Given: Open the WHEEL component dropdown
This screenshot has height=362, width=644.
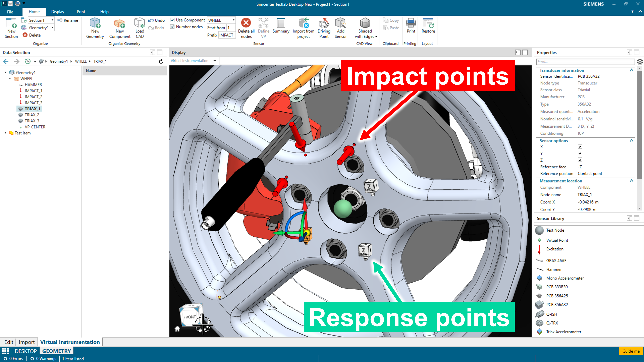Looking at the screenshot, I should click(234, 20).
